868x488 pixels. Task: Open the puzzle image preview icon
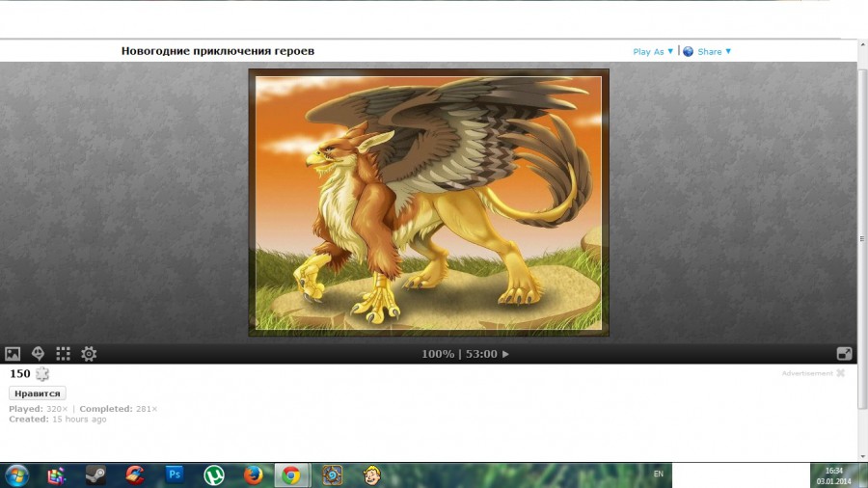(13, 354)
